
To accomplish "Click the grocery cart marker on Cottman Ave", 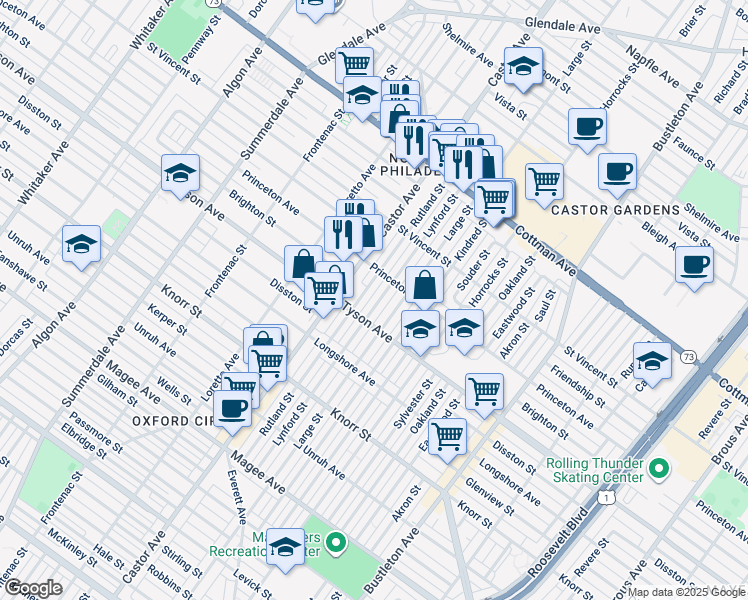I will (x=494, y=200).
